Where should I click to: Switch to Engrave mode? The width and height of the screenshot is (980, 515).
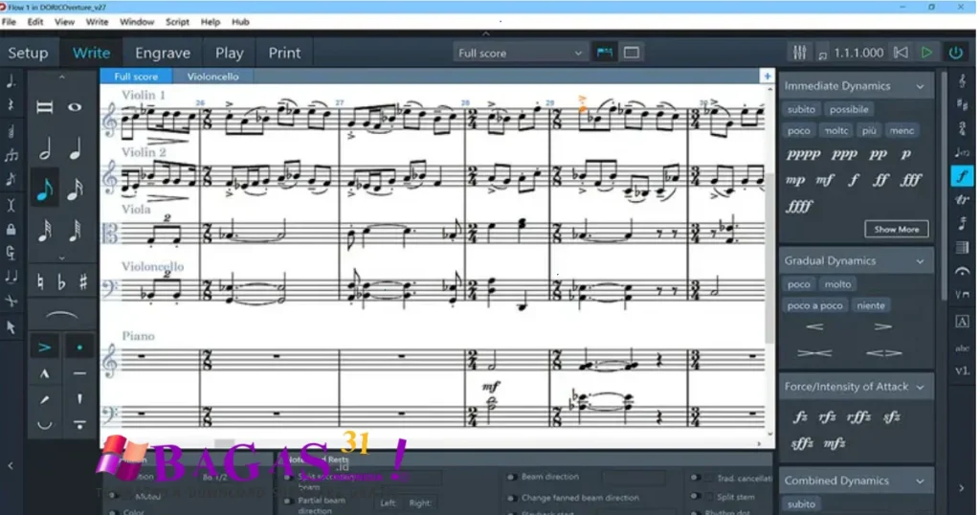click(x=162, y=53)
